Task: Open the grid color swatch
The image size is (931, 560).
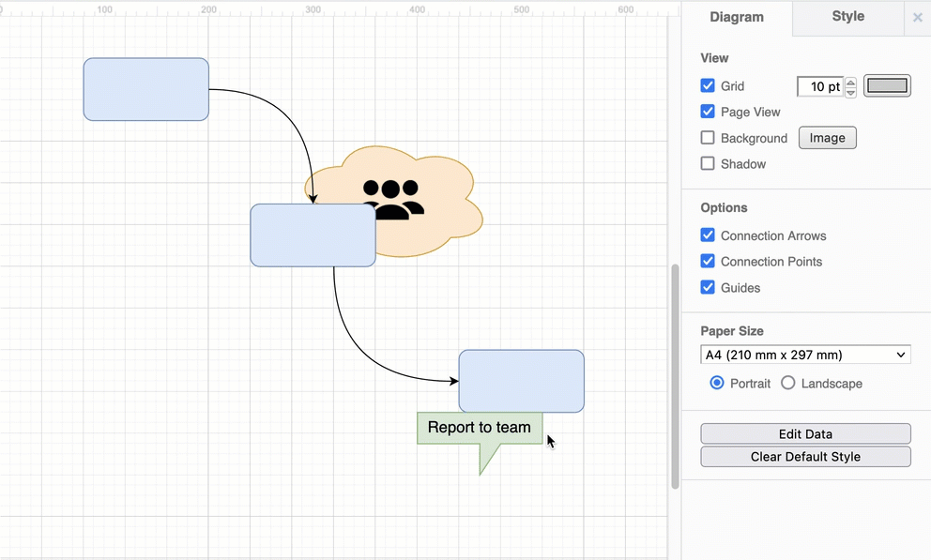Action: [887, 86]
